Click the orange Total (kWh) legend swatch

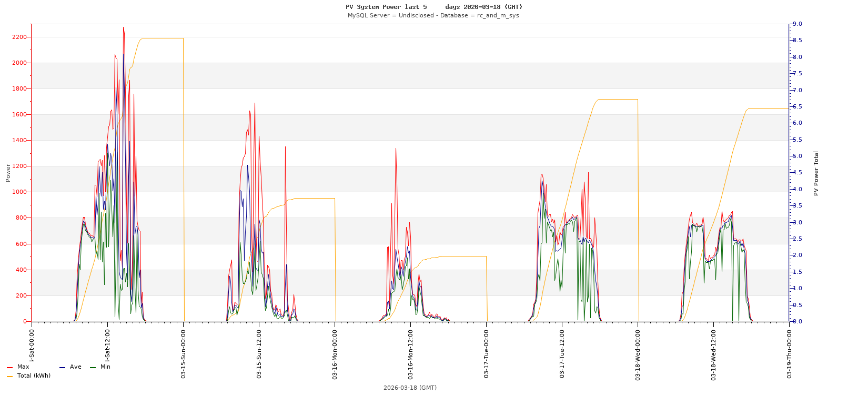click(9, 377)
